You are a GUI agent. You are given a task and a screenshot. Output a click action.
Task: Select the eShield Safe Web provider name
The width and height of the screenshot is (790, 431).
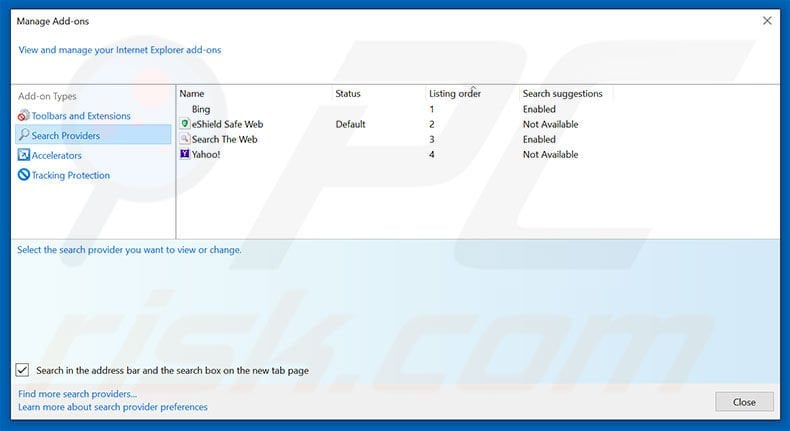(227, 124)
